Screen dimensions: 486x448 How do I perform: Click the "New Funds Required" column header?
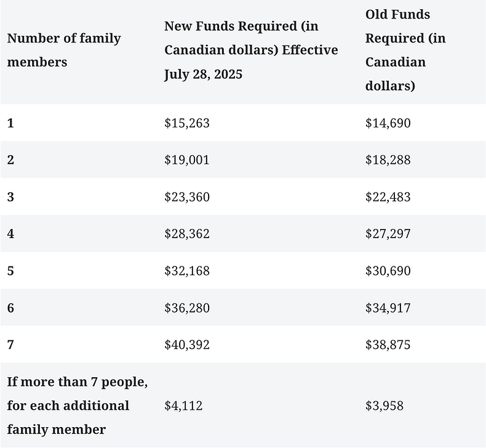[251, 50]
